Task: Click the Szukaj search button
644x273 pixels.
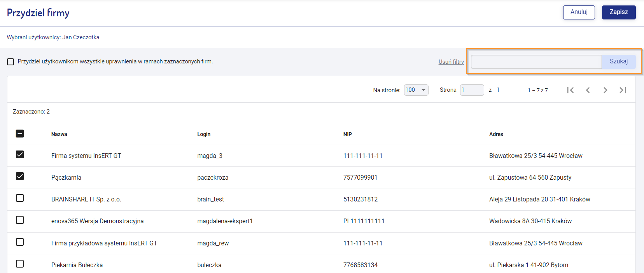Action: pos(619,61)
